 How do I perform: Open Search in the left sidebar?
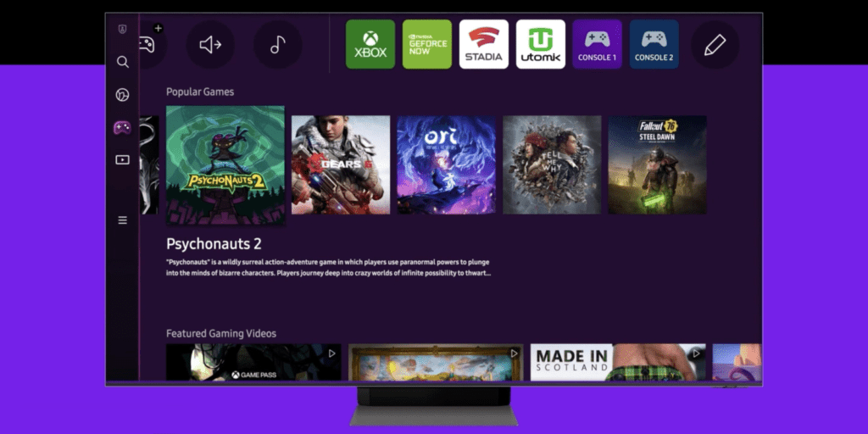click(x=123, y=62)
